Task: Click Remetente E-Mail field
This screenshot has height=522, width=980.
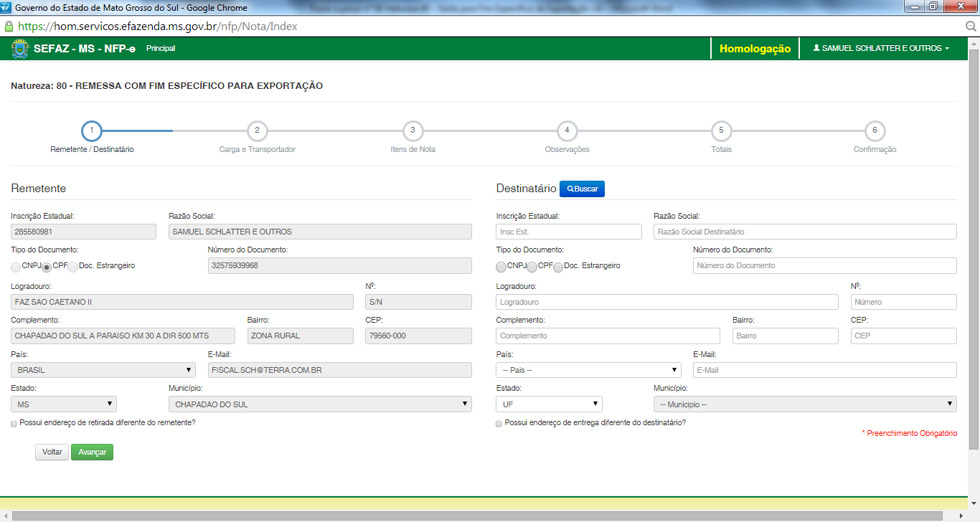Action: pyautogui.click(x=339, y=370)
